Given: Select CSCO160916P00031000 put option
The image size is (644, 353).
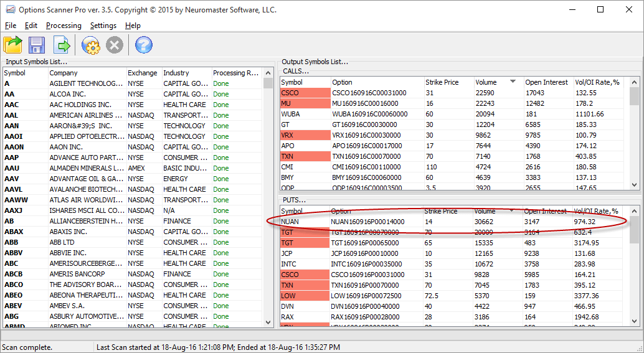Looking at the screenshot, I should [367, 275].
